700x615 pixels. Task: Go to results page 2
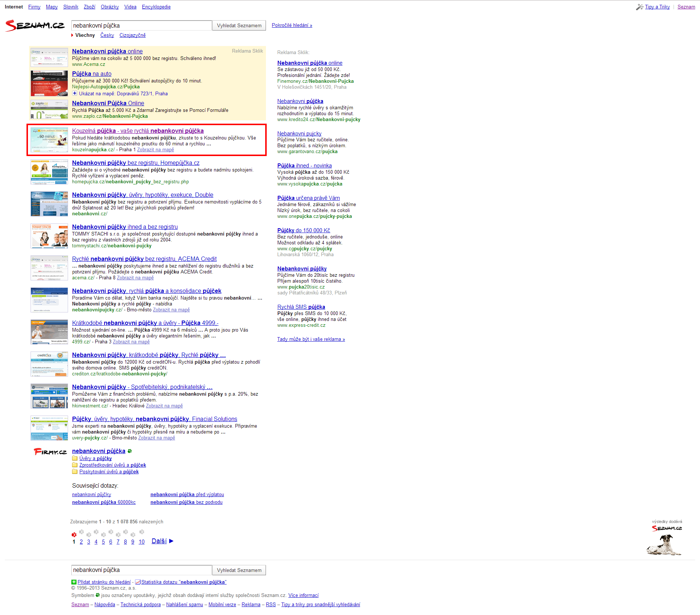[x=81, y=542]
